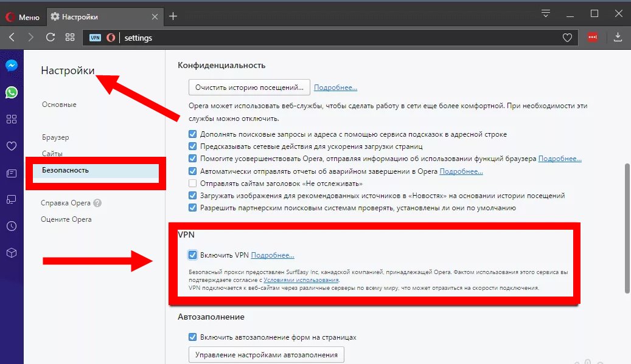
Task: Select Браузер settings section
Action: click(x=55, y=137)
